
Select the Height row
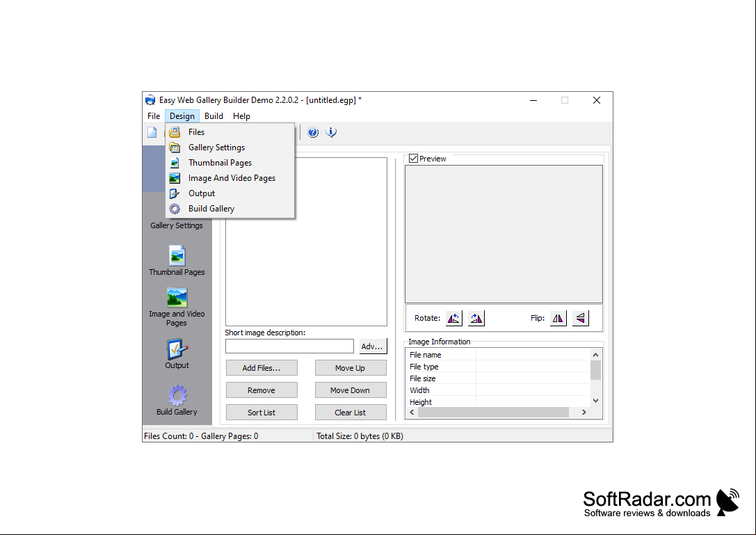(498, 402)
